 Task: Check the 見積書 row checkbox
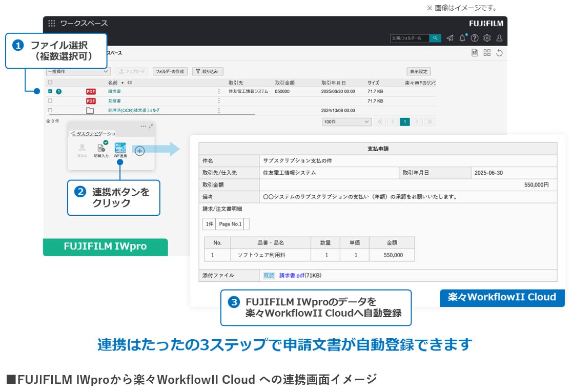point(50,100)
